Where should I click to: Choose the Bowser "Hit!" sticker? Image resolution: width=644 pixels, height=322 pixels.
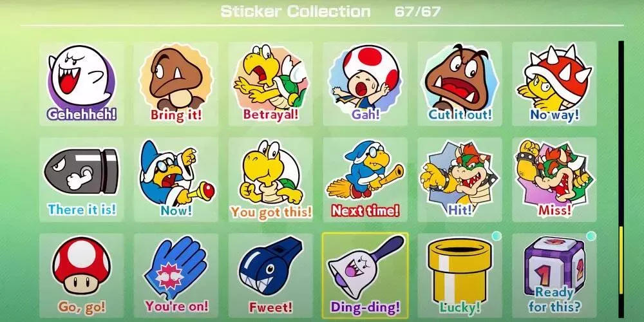460,180
